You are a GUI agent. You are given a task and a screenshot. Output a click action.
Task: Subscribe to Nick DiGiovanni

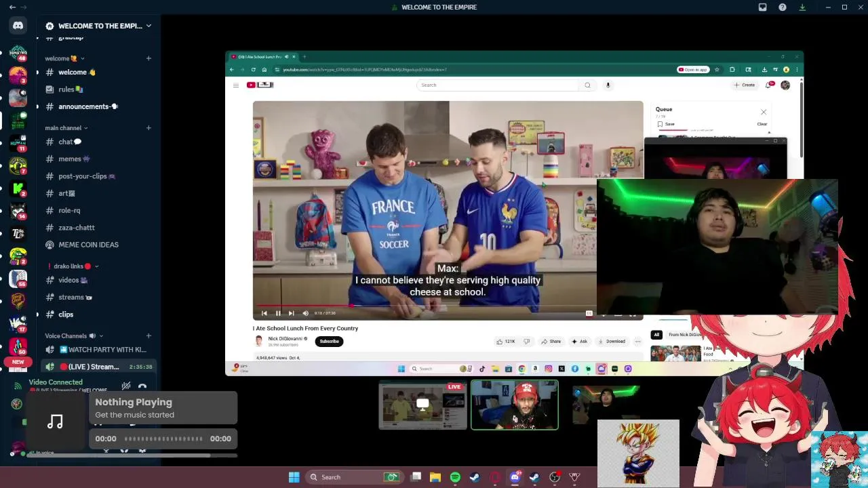tap(329, 342)
